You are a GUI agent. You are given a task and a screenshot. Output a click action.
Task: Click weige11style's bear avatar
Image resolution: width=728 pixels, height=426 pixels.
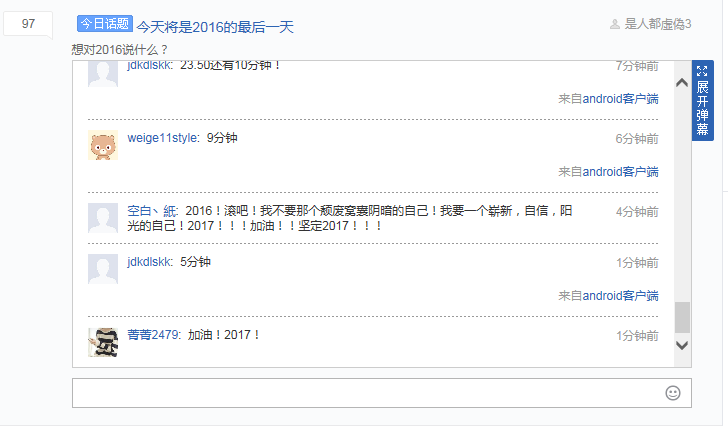pos(103,145)
